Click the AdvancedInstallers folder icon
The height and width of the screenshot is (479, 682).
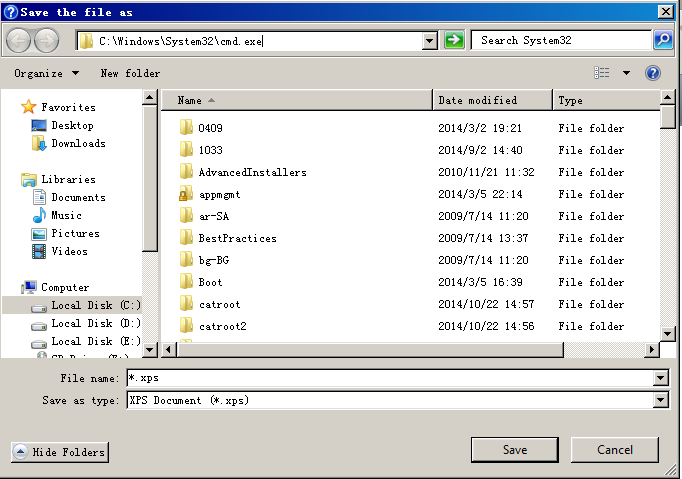[186, 171]
